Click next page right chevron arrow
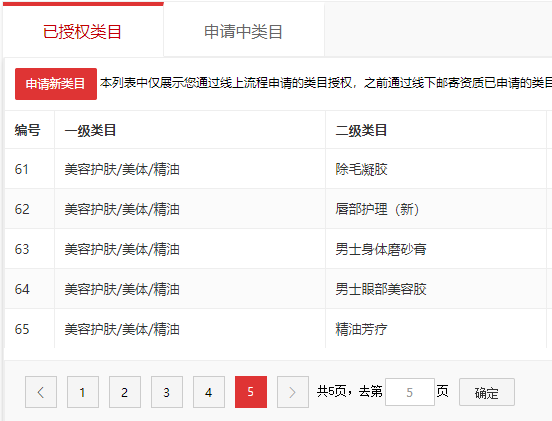This screenshot has width=552, height=421. 293,392
